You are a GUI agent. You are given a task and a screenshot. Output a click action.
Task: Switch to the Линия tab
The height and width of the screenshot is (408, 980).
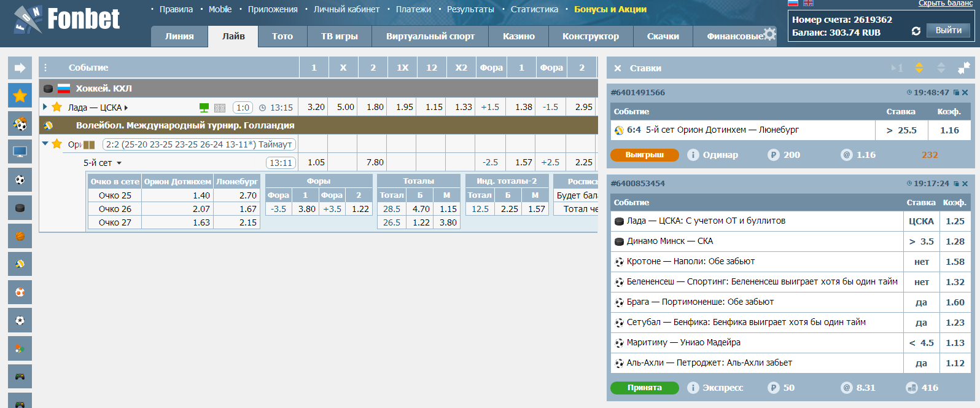point(179,36)
